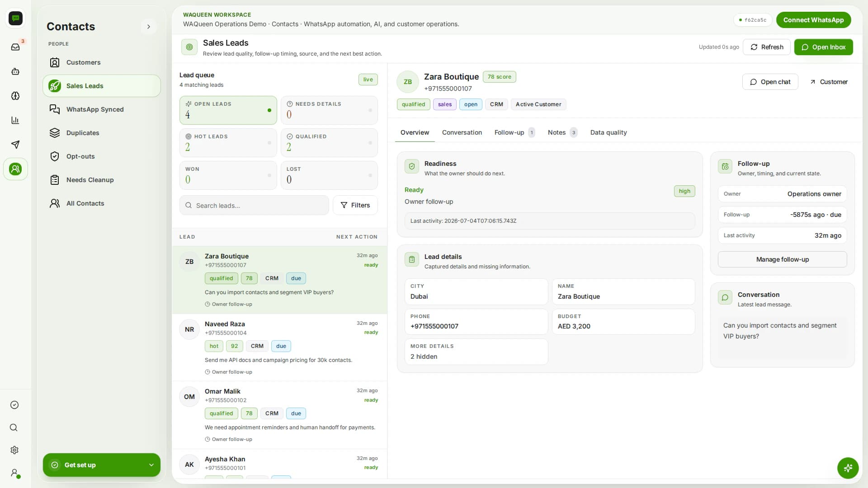The width and height of the screenshot is (868, 488).
Task: Click the AI sparkle assistant floating button
Action: pyautogui.click(x=848, y=468)
